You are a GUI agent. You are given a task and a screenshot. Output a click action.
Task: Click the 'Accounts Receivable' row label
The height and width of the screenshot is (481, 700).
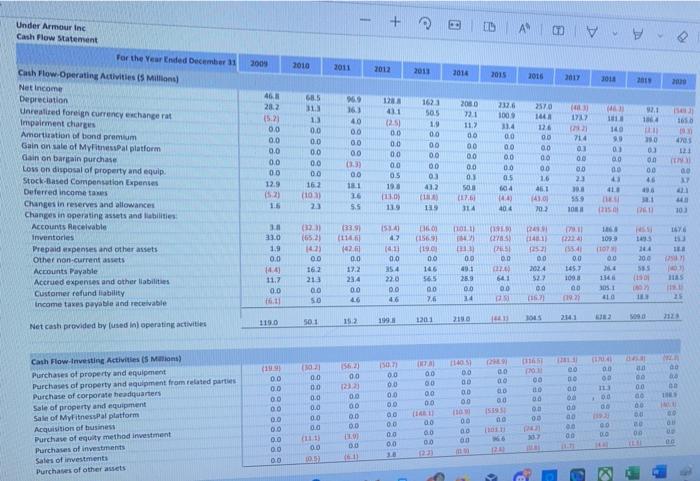69,226
